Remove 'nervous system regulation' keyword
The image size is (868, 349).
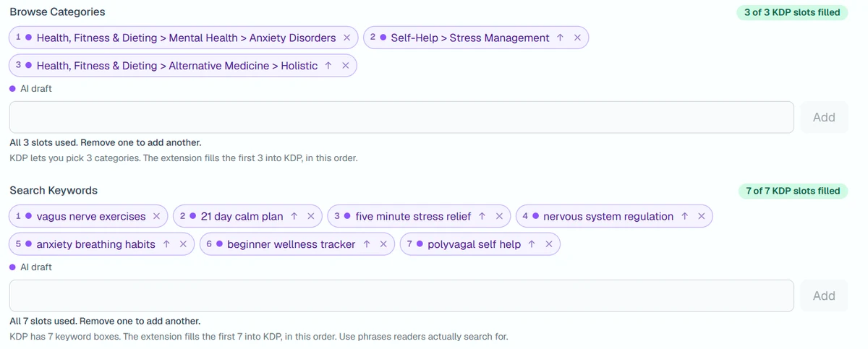(x=701, y=216)
